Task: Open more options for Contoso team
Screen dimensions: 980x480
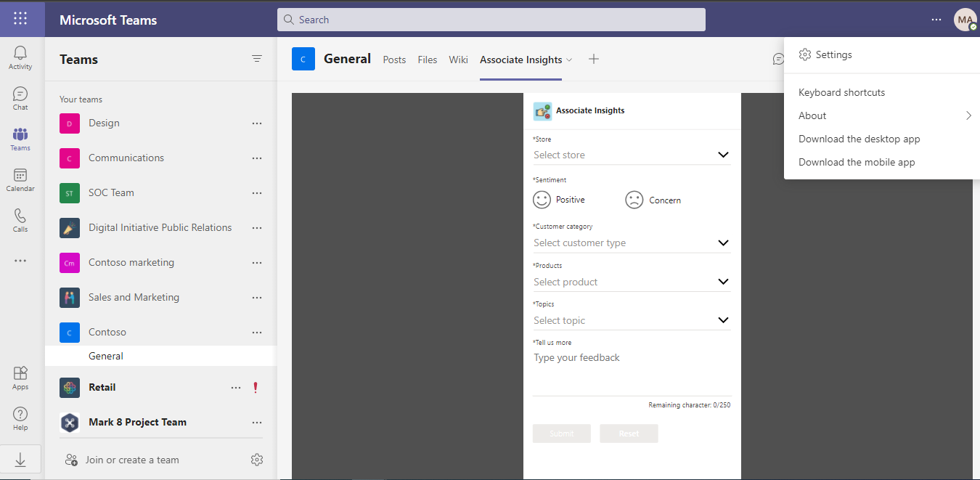Action: [x=257, y=333]
